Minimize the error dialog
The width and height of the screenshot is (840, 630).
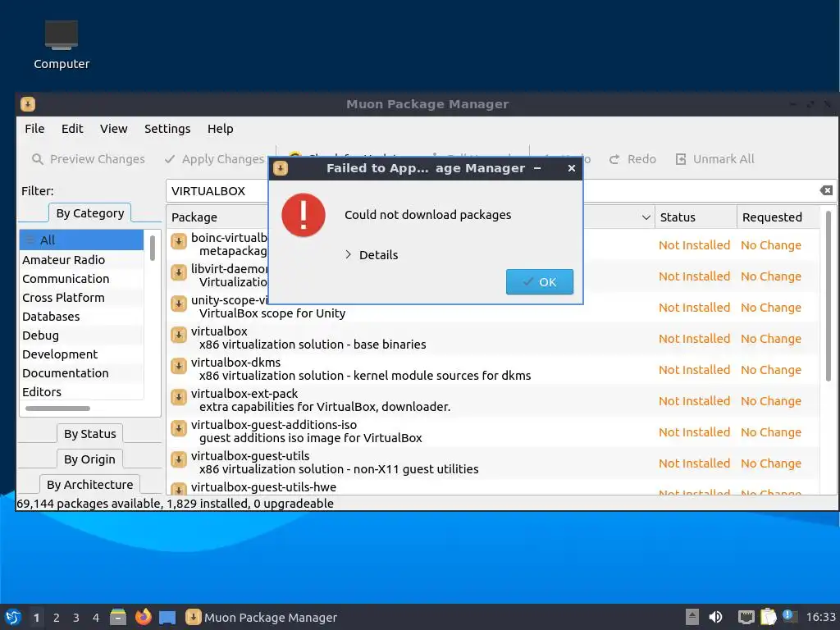point(537,168)
